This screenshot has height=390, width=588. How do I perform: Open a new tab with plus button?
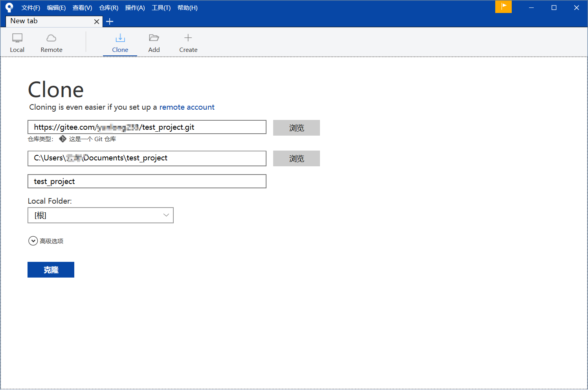click(x=110, y=22)
